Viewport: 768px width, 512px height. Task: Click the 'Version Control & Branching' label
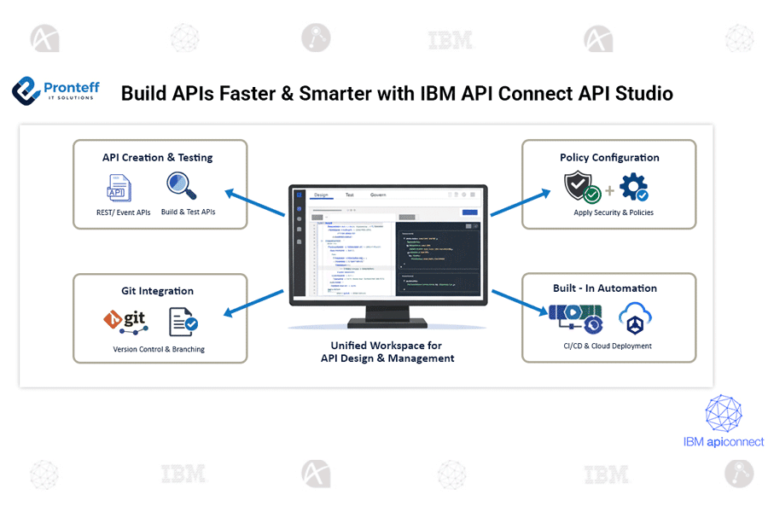[x=159, y=349]
